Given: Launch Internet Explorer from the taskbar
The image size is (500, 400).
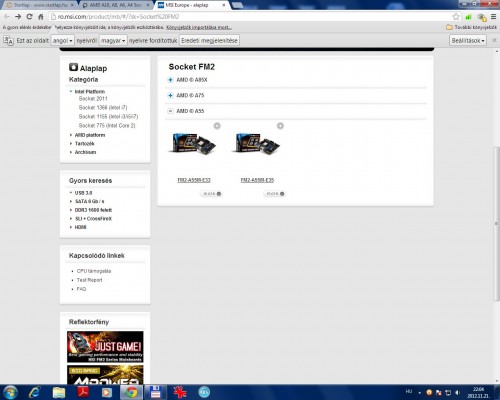Looking at the screenshot, I should (35, 392).
